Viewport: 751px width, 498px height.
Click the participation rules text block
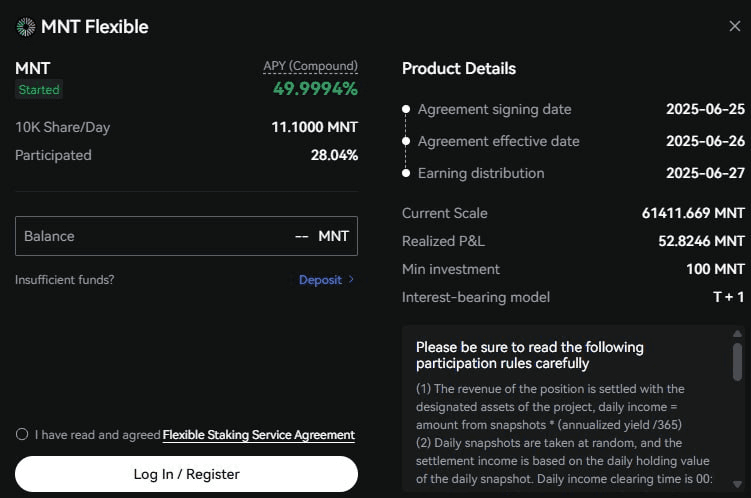point(564,434)
